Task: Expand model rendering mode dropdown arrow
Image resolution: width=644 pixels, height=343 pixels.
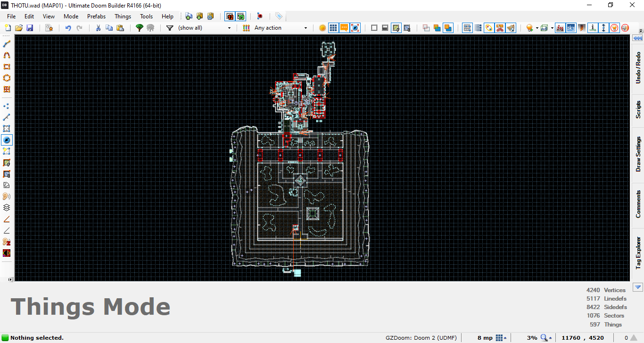Action: coord(552,28)
